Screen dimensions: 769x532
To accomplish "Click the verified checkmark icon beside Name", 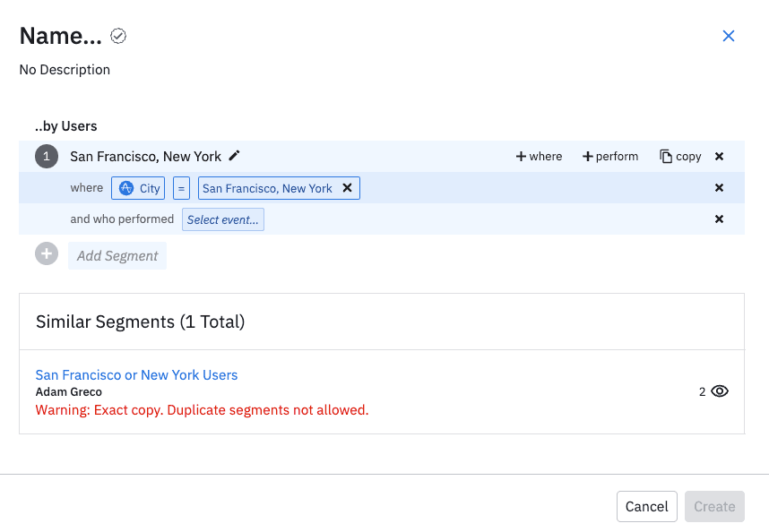I will (x=118, y=36).
